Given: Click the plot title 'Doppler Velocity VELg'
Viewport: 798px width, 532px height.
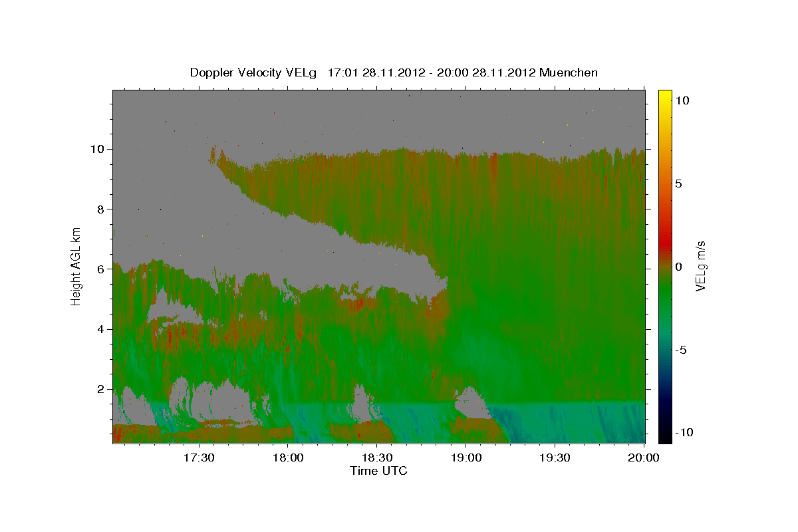Looking at the screenshot, I should (253, 72).
